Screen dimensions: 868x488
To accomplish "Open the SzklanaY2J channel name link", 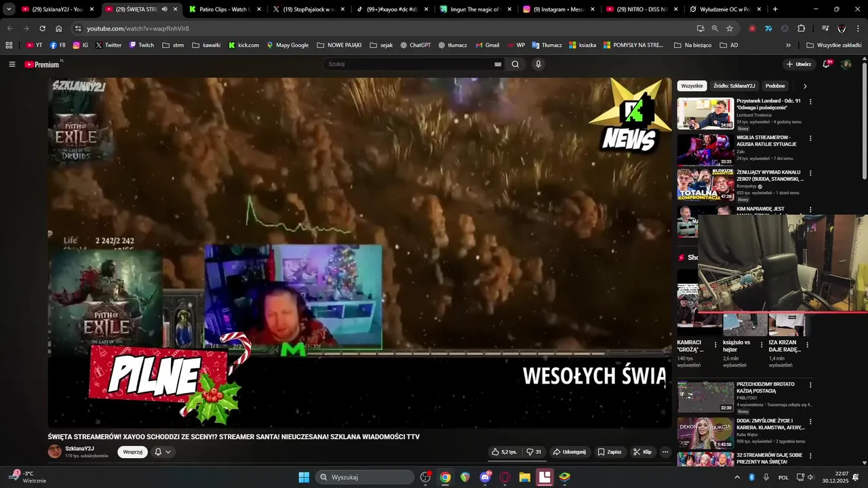I will (x=80, y=449).
